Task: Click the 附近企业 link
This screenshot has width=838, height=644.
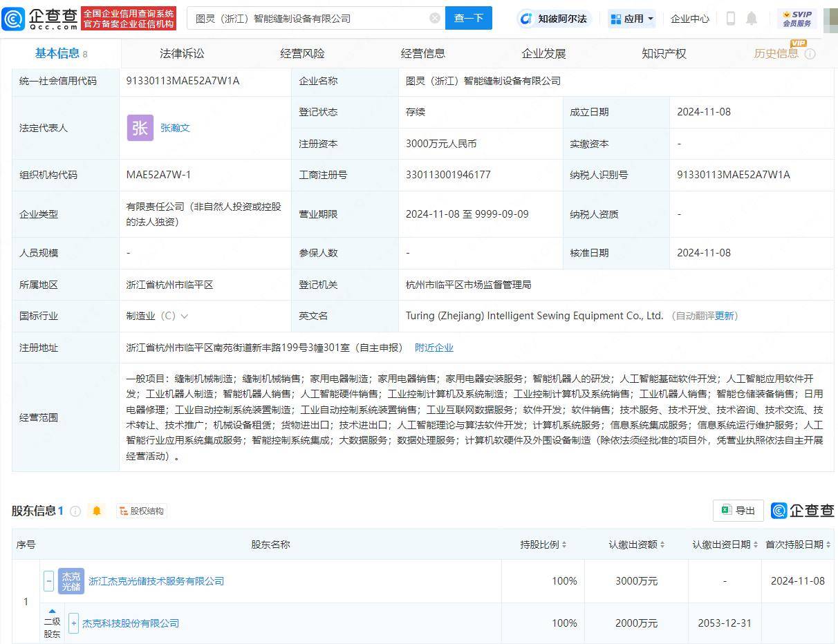Action: tap(434, 348)
